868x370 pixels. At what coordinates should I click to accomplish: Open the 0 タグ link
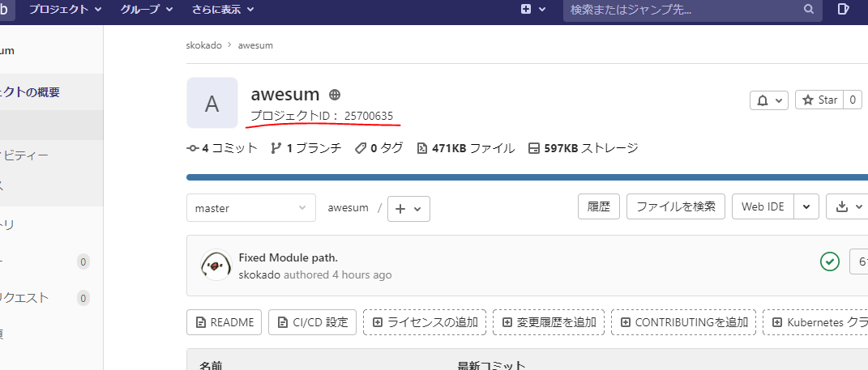pyautogui.click(x=378, y=147)
